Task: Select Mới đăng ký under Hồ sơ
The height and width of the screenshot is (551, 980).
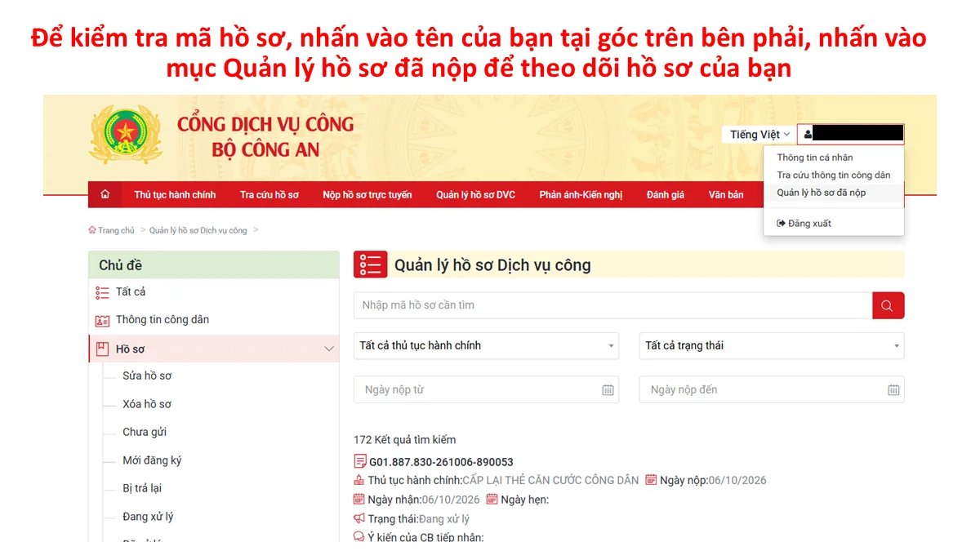Action: [x=152, y=460]
